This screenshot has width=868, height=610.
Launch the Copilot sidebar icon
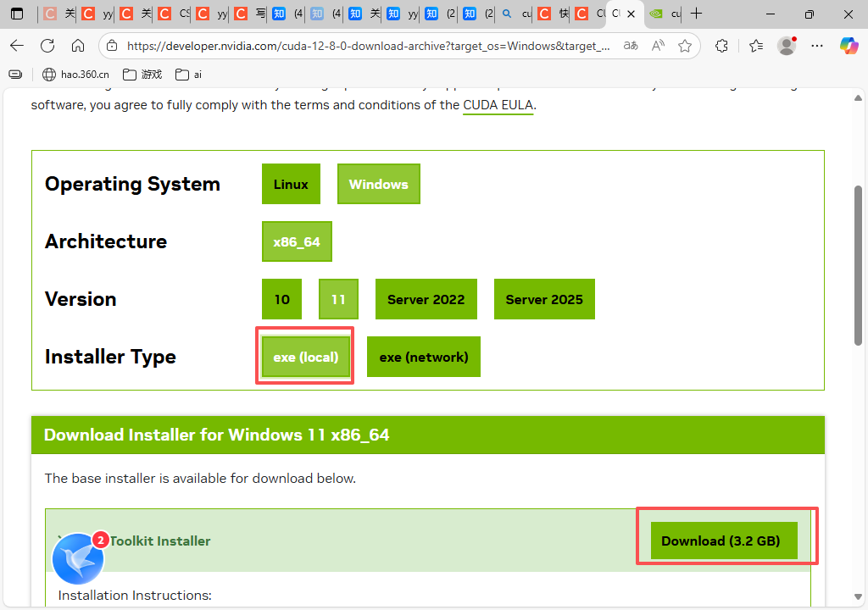pos(849,46)
